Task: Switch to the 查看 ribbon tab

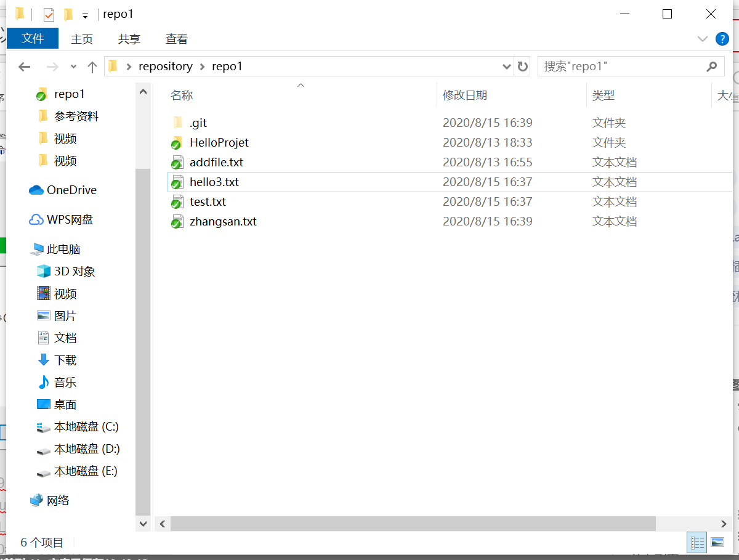Action: [x=176, y=38]
